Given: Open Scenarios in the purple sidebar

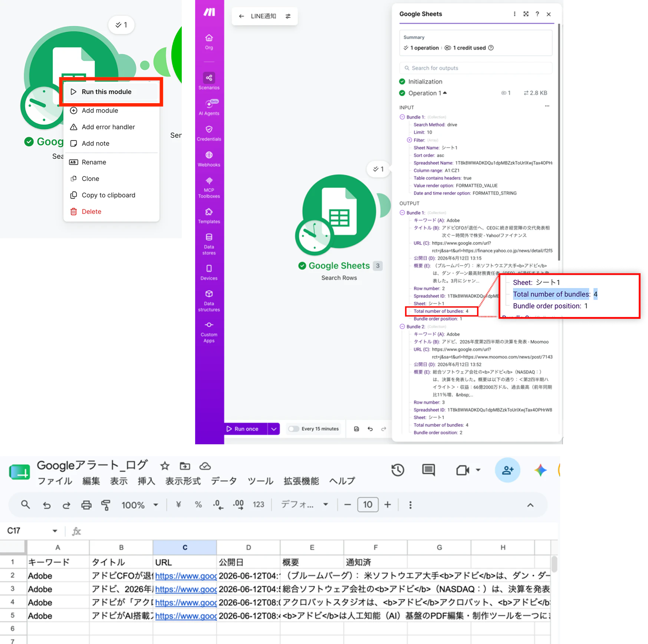Looking at the screenshot, I should 209,81.
